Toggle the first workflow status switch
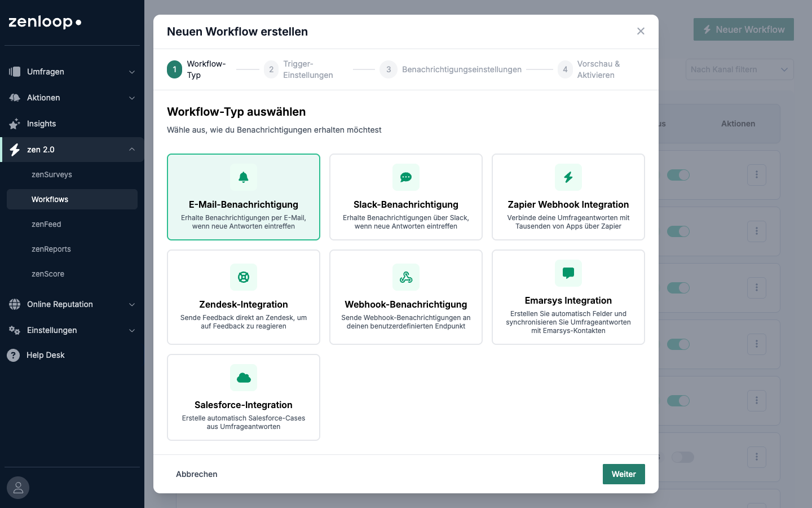The height and width of the screenshot is (508, 812). point(678,175)
